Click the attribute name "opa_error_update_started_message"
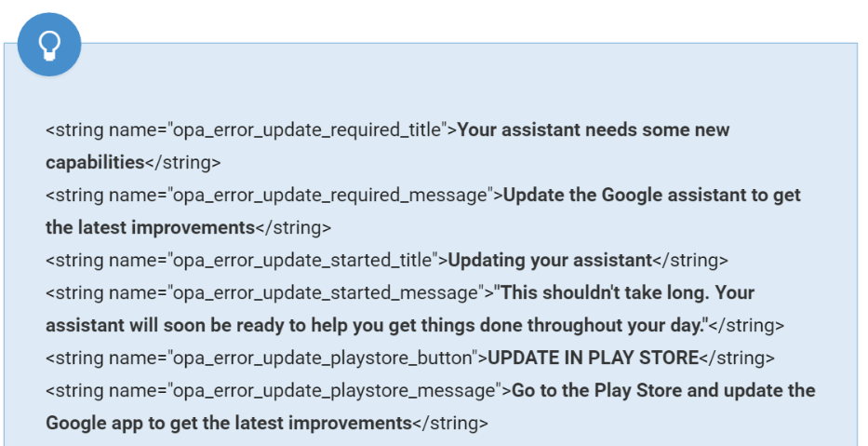This screenshot has height=446, width=868. [326, 292]
